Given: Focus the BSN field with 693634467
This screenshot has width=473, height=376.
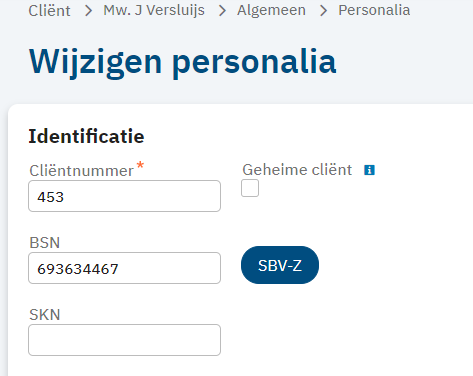Looking at the screenshot, I should point(124,268).
